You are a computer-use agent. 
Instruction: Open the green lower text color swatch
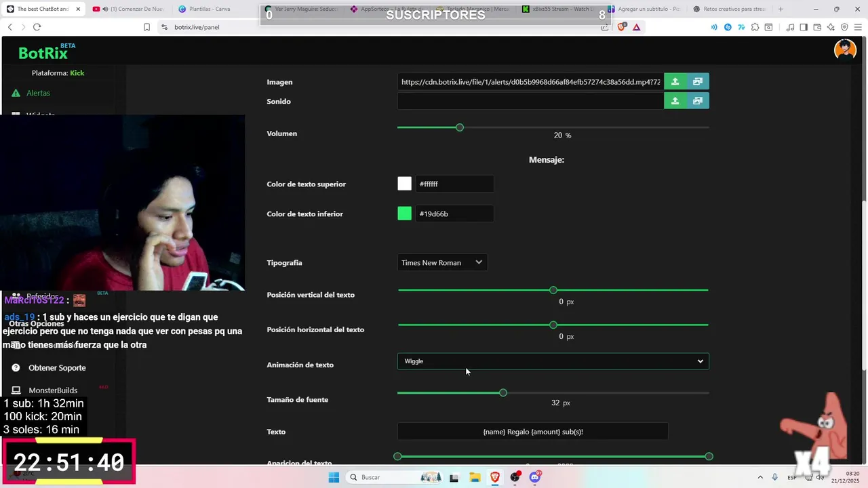pos(405,213)
